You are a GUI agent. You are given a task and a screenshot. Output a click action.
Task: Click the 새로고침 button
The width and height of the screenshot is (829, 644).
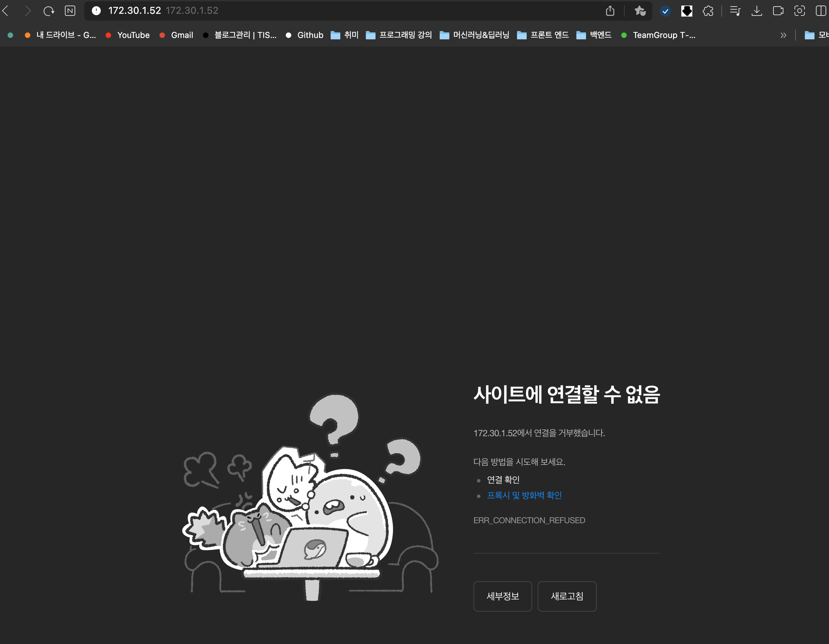(567, 596)
